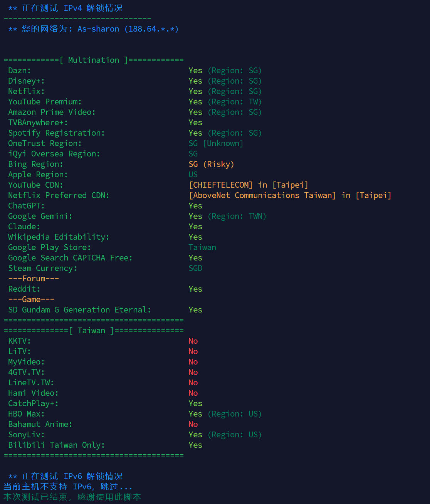Click the ---Forum--- subsection heading
Viewport: 430px width, 504px height.
(34, 279)
